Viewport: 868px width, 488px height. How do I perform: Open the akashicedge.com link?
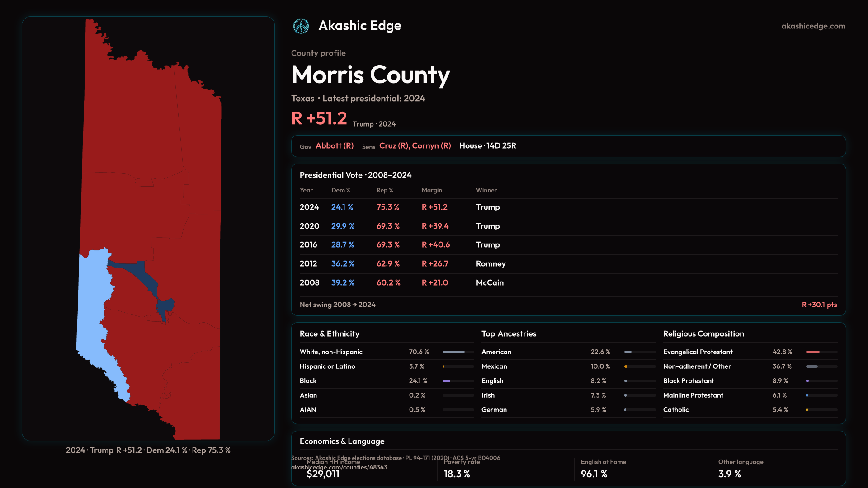(813, 26)
